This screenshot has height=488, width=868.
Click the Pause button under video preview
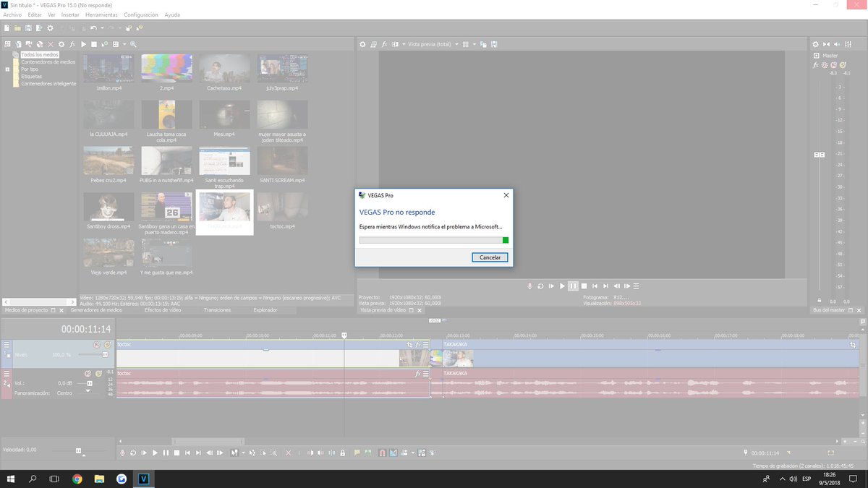coord(573,286)
